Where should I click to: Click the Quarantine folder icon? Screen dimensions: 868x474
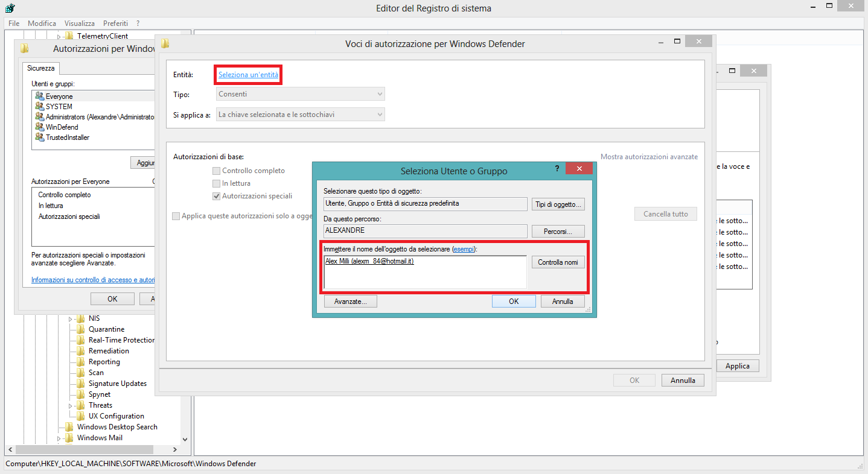coord(81,329)
